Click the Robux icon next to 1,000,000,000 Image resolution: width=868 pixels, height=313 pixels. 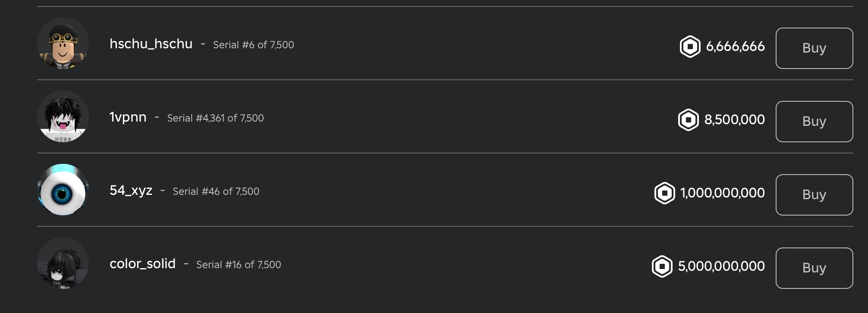(666, 194)
